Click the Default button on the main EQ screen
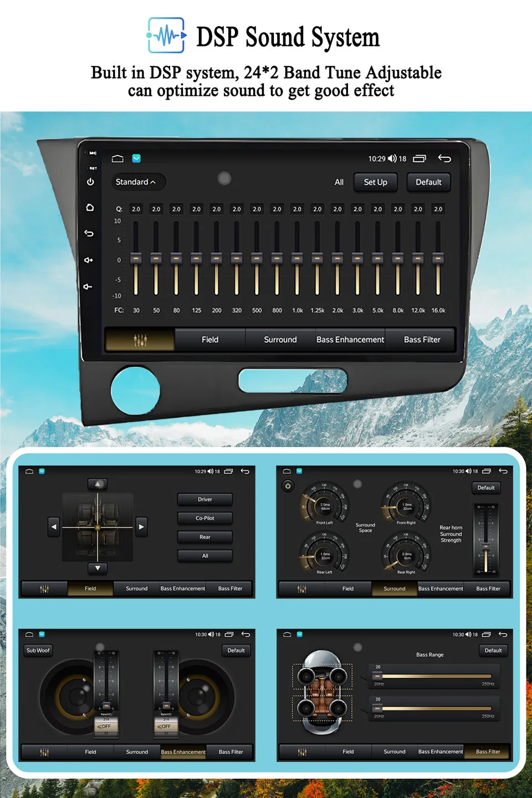The width and height of the screenshot is (532, 798). [x=429, y=182]
